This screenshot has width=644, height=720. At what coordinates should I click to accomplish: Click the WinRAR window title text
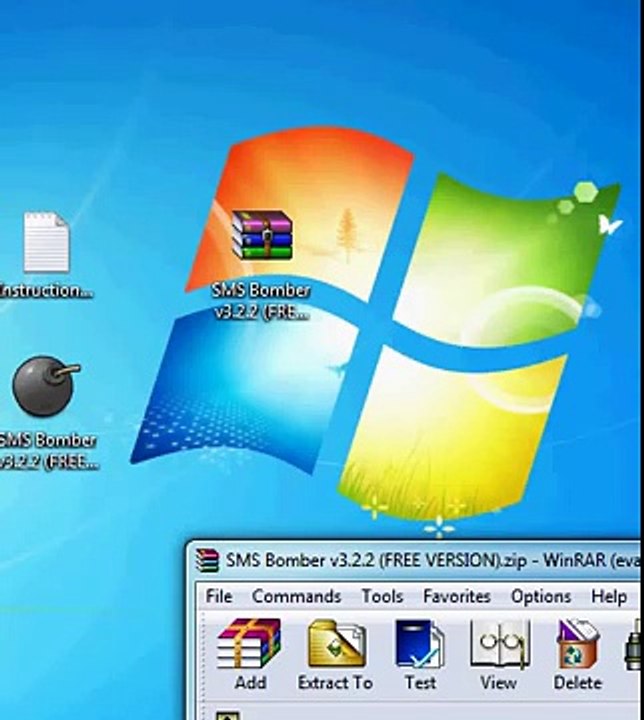point(432,561)
